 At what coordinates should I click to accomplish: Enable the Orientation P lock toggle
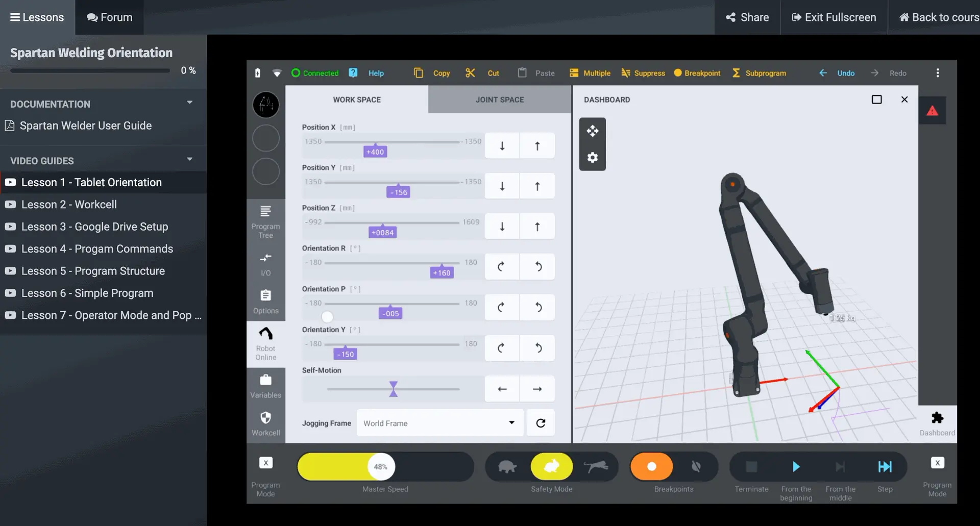click(327, 316)
